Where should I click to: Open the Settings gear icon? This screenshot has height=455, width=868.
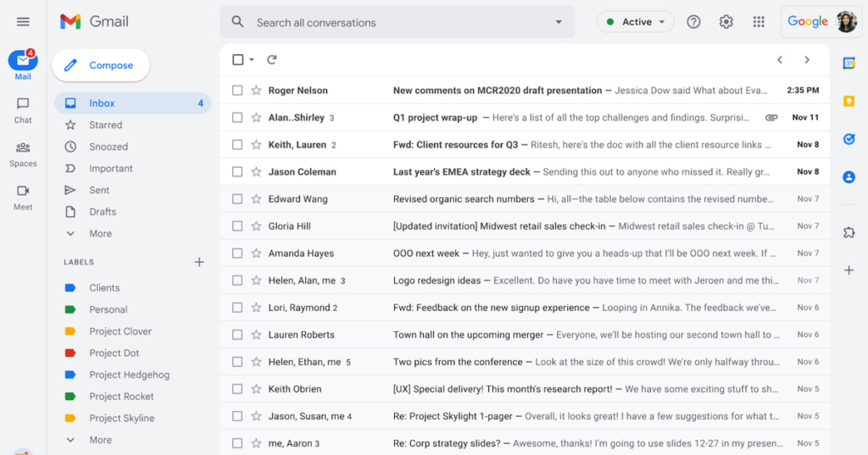coord(726,22)
